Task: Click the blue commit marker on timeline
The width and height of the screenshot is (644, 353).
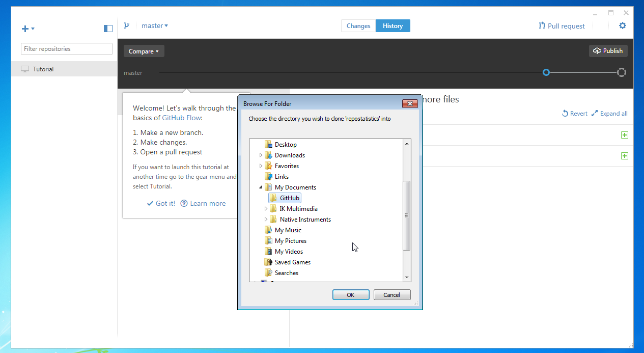Action: [x=546, y=73]
